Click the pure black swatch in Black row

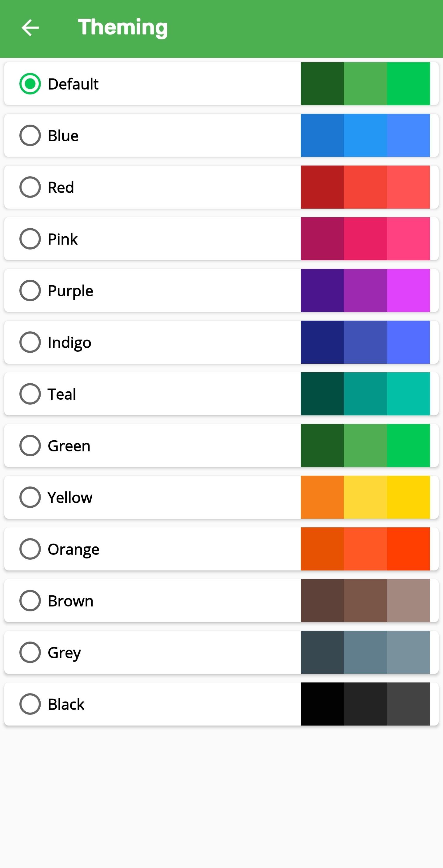click(322, 704)
